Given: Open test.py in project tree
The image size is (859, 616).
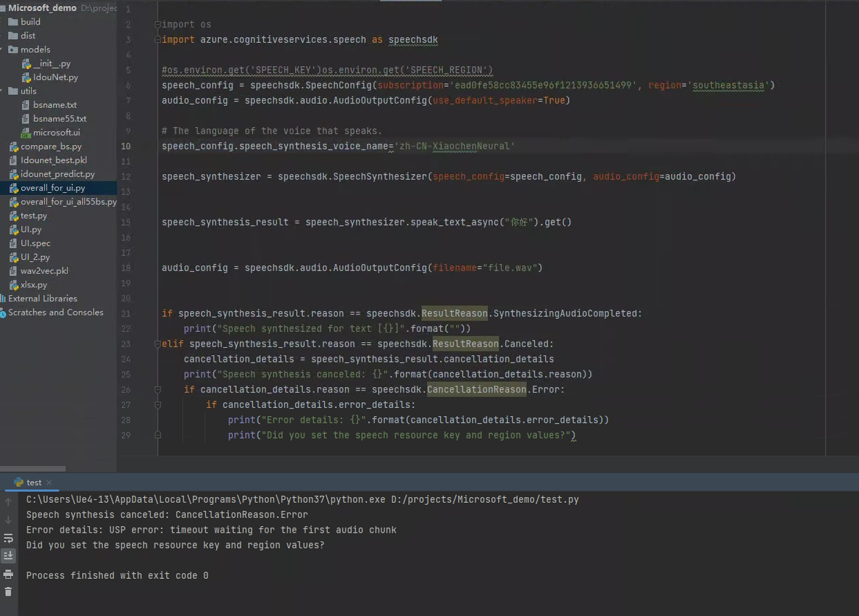Looking at the screenshot, I should (x=34, y=216).
